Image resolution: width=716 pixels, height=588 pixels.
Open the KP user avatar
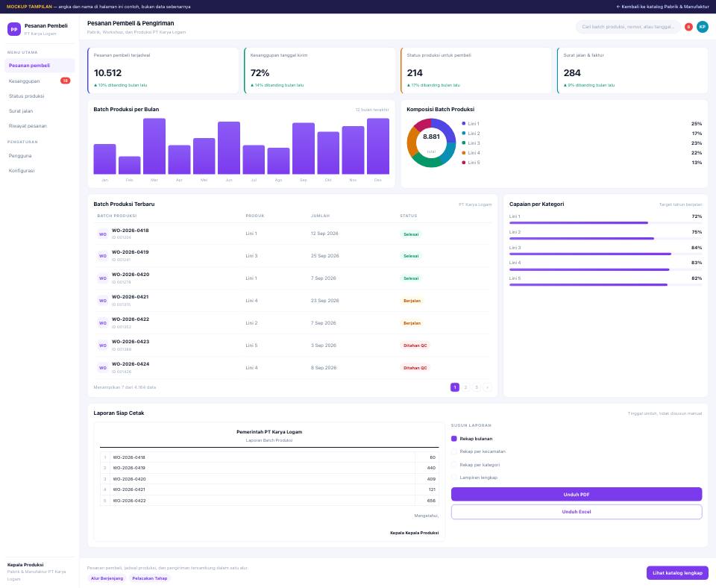pos(703,27)
